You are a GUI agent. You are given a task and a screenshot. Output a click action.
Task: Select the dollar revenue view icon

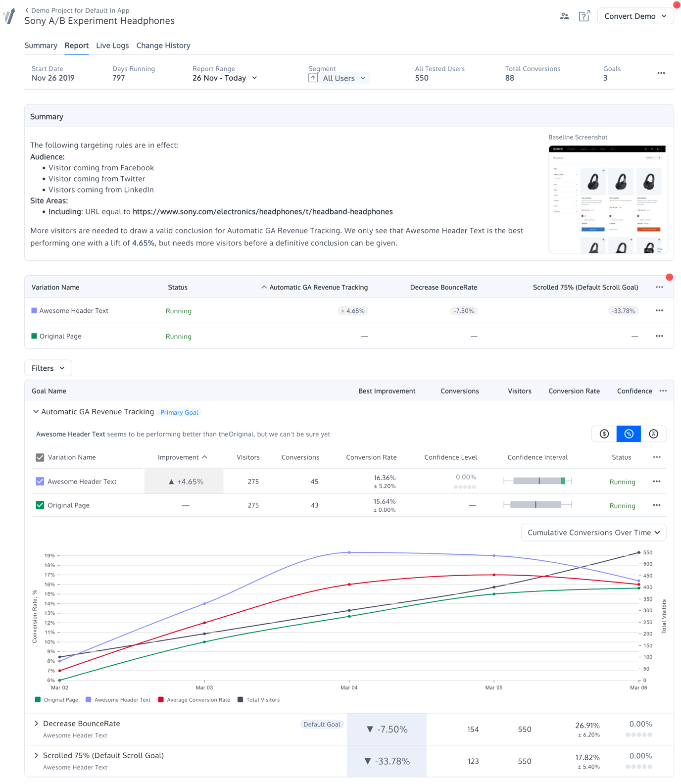pos(604,434)
